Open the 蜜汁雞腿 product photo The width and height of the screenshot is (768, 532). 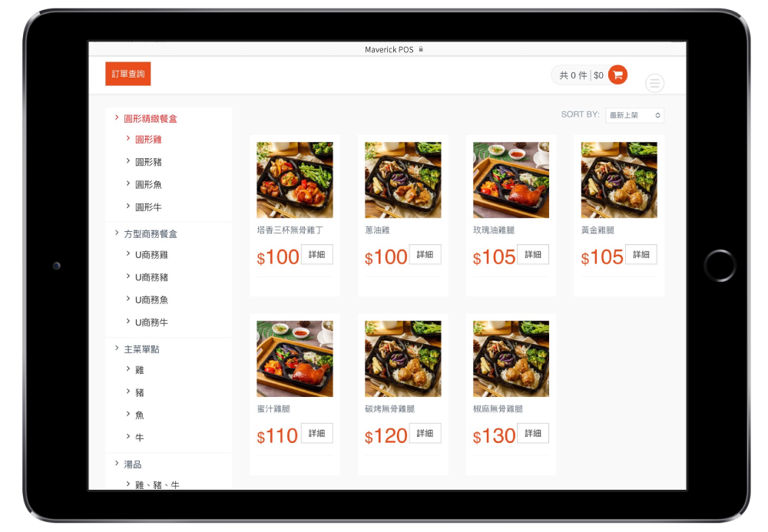point(295,359)
